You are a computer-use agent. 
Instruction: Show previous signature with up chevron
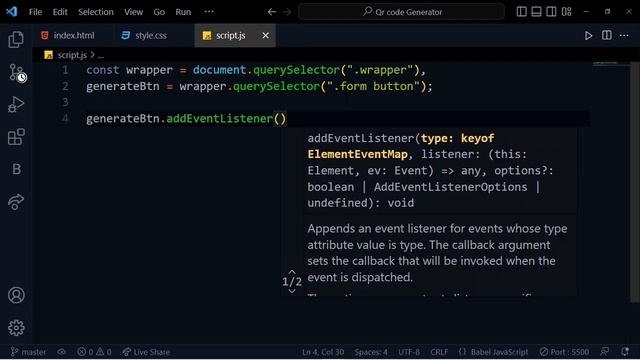click(x=292, y=272)
